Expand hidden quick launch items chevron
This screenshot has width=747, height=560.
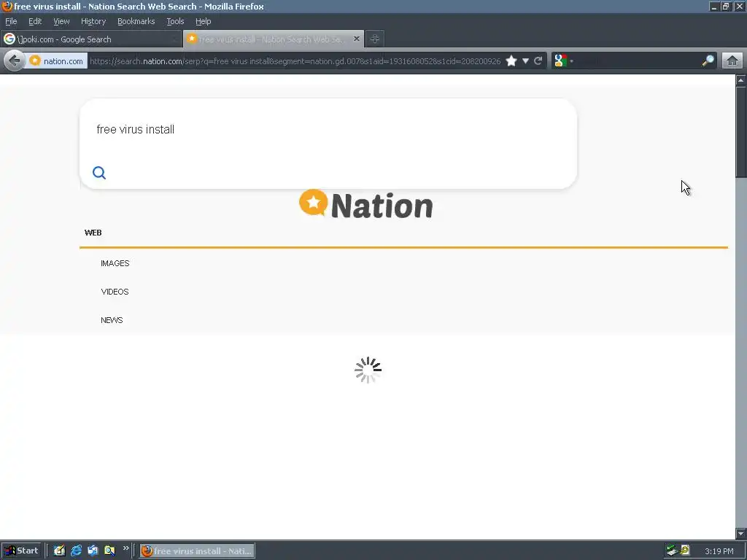point(125,548)
